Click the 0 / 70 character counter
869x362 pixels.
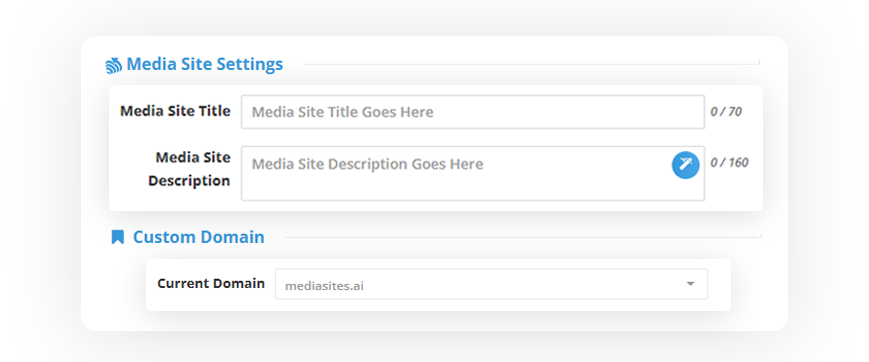pyautogui.click(x=726, y=112)
